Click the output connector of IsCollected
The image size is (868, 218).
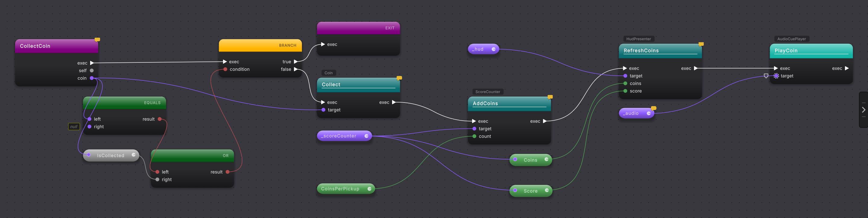click(x=134, y=155)
